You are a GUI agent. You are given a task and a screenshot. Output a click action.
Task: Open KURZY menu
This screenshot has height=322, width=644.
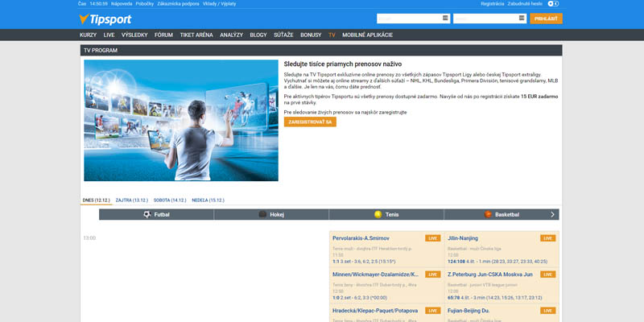88,35
